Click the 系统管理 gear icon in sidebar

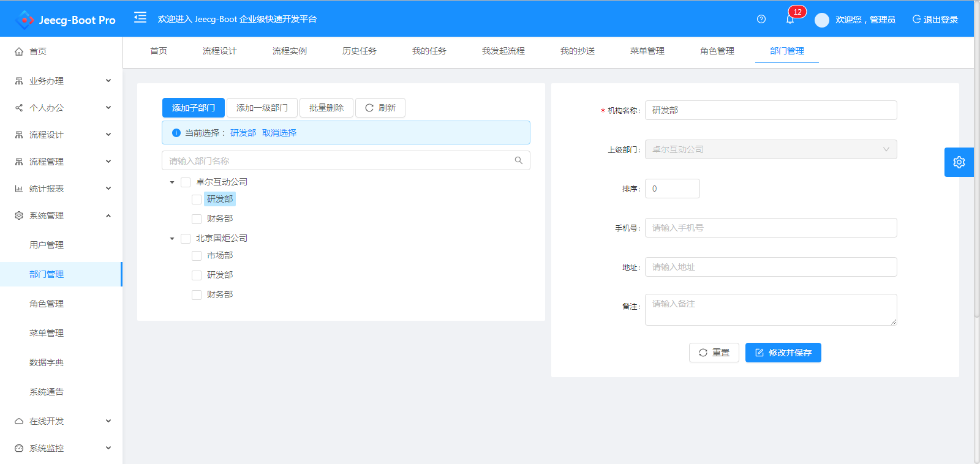tap(19, 215)
